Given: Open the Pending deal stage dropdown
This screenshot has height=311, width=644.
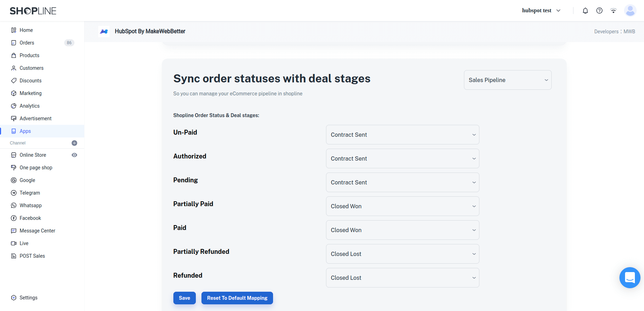Looking at the screenshot, I should 403,182.
